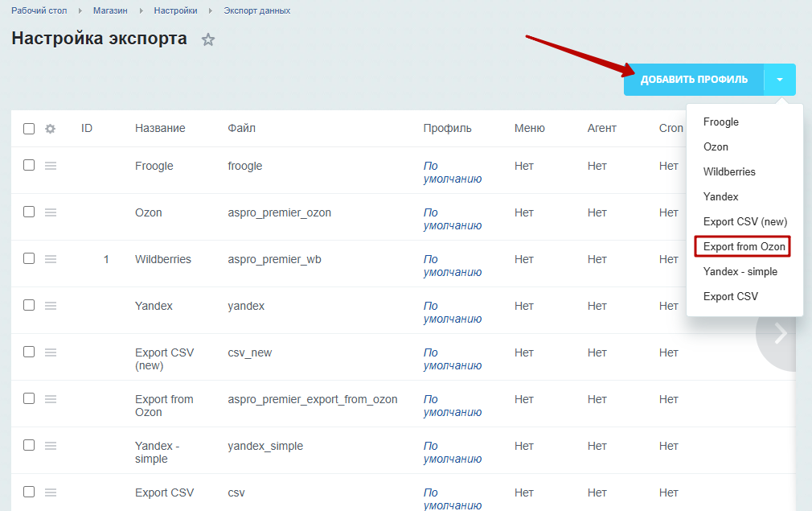Image resolution: width=812 pixels, height=511 pixels.
Task: Click the Froogle name in the table
Action: pos(154,166)
